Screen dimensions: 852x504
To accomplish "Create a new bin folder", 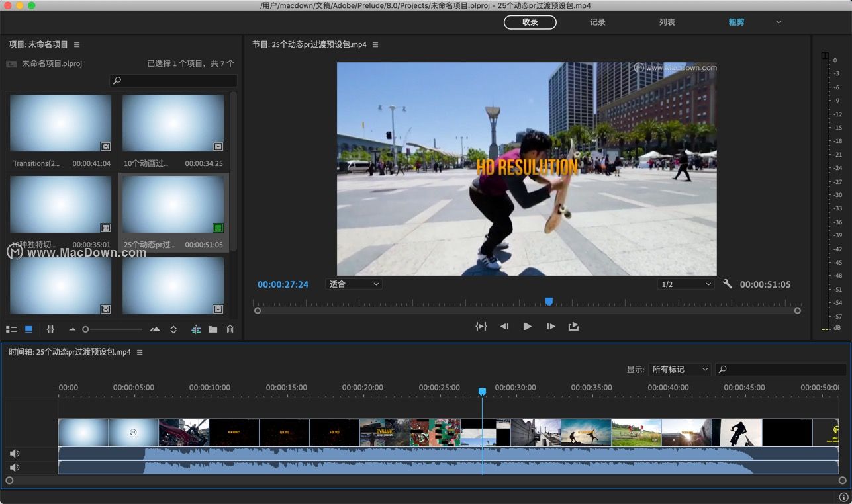I will [213, 329].
